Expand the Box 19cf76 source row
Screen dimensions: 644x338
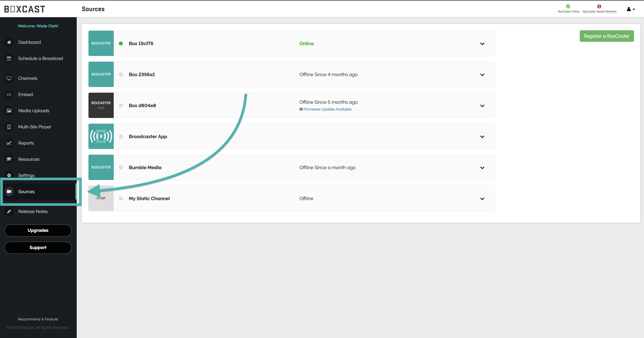tap(482, 44)
